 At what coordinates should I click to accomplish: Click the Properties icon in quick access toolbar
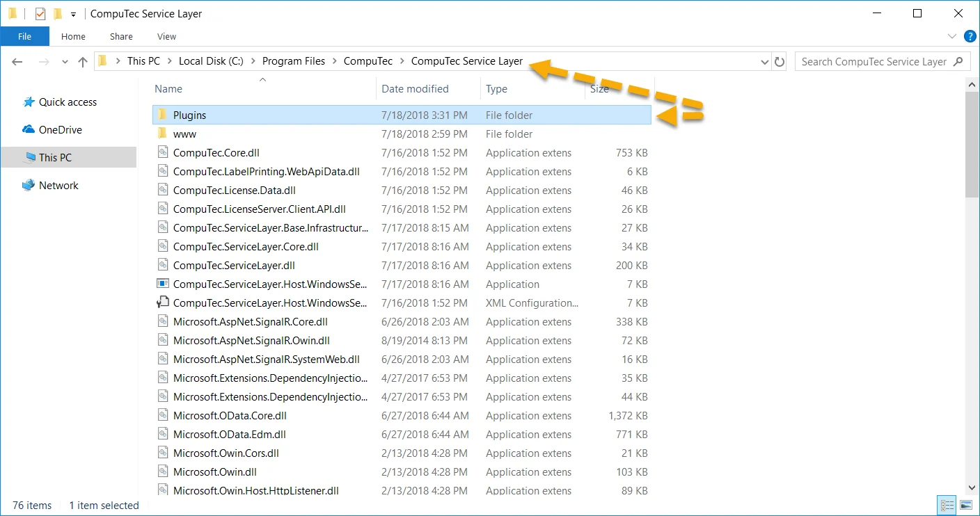(40, 14)
